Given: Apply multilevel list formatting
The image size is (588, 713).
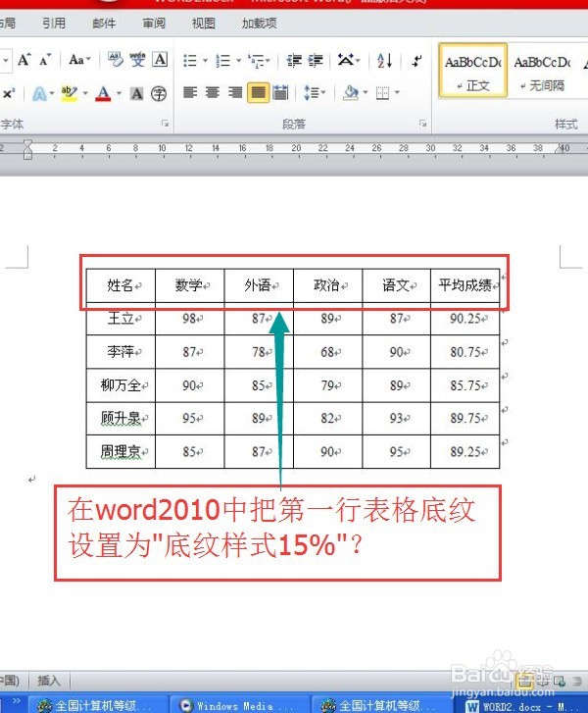Looking at the screenshot, I should coord(257,61).
